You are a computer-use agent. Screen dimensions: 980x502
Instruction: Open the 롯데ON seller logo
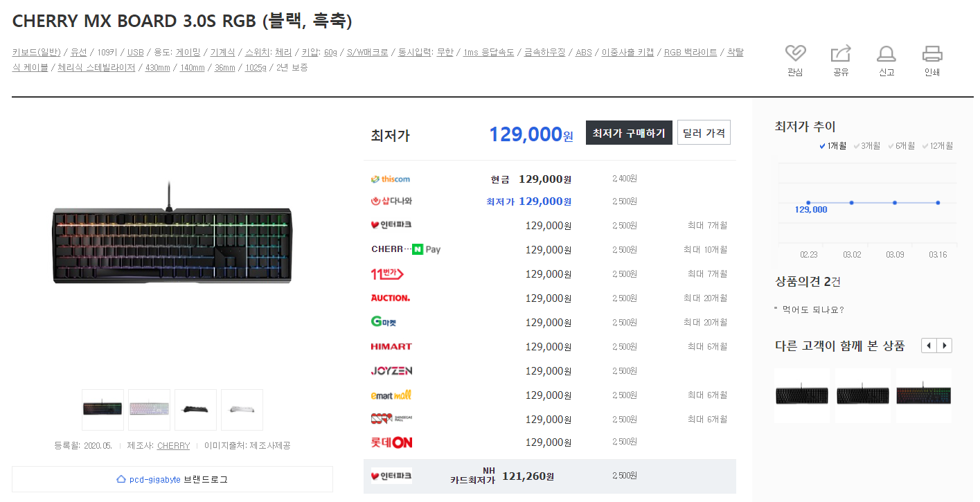tap(392, 442)
